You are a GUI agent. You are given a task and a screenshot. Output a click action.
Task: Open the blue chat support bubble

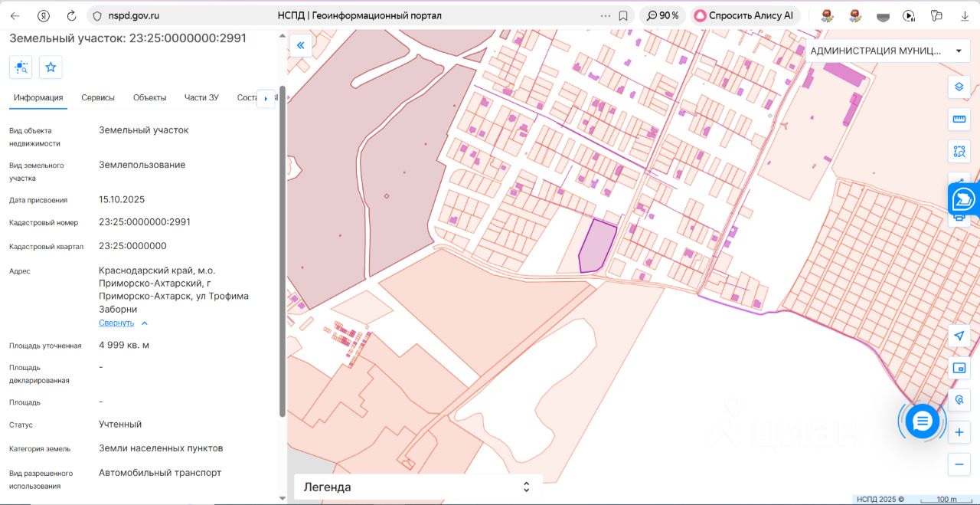click(922, 421)
